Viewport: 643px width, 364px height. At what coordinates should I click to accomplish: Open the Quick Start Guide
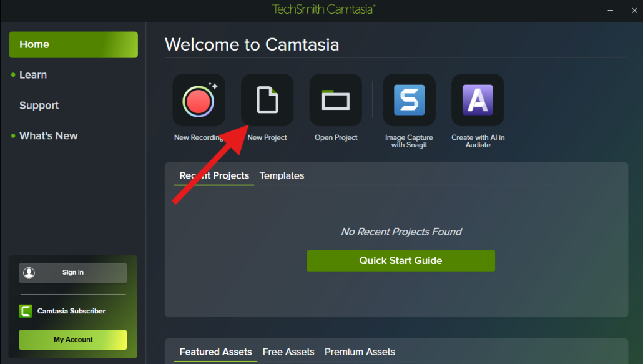400,261
